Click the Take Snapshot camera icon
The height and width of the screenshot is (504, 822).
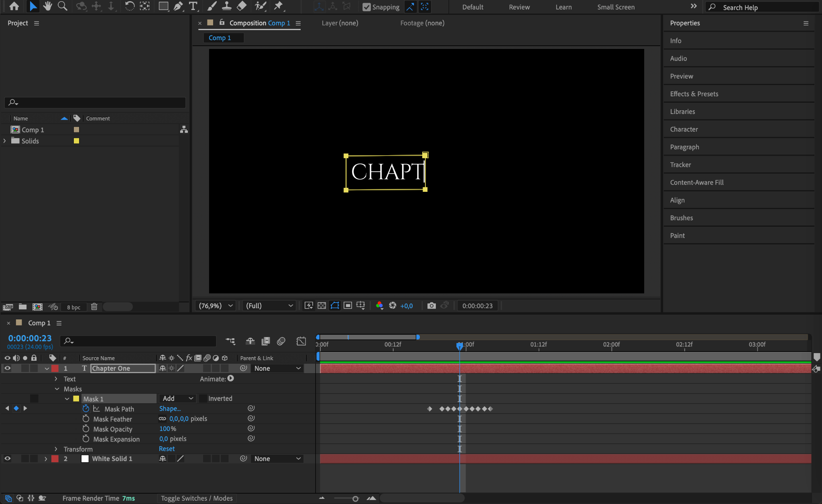coord(431,306)
